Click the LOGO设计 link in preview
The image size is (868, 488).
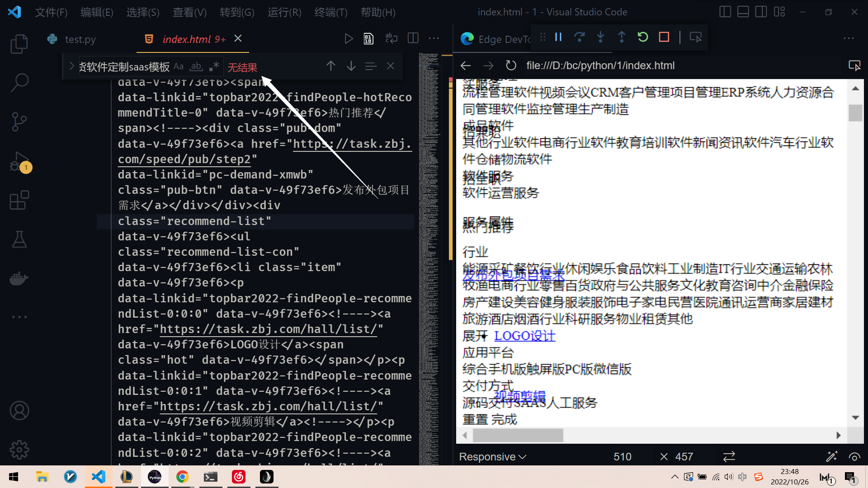click(524, 336)
